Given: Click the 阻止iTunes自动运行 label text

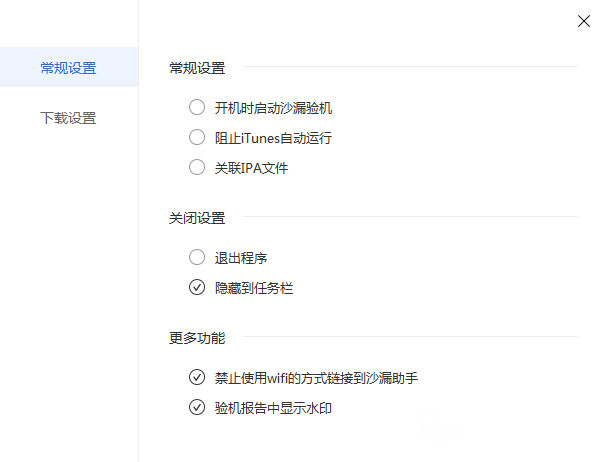Looking at the screenshot, I should point(273,138).
